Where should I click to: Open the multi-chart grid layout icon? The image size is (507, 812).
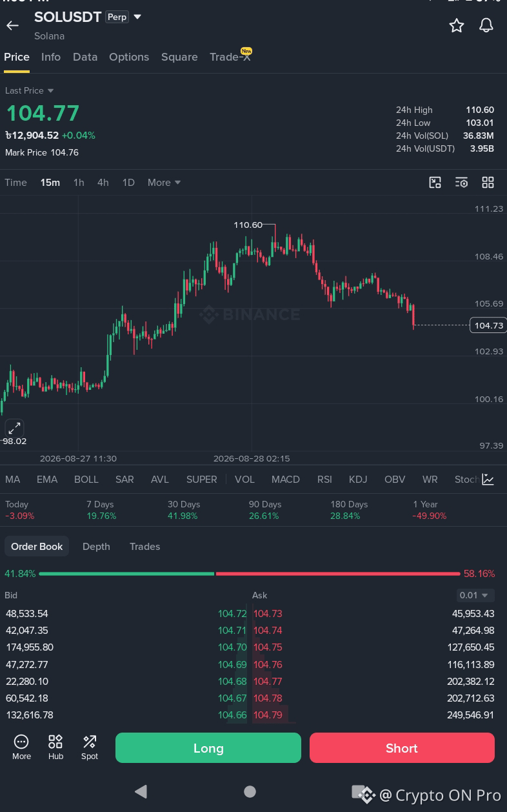pos(488,183)
